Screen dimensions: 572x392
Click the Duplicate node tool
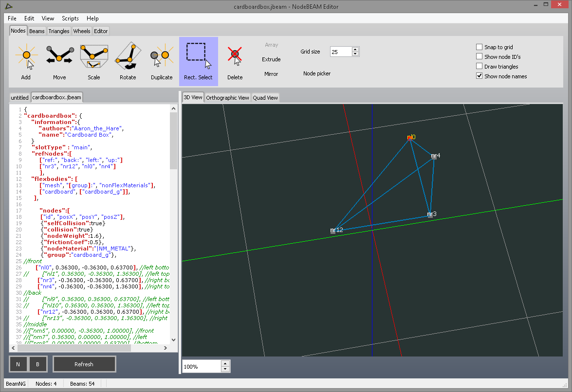coord(162,61)
